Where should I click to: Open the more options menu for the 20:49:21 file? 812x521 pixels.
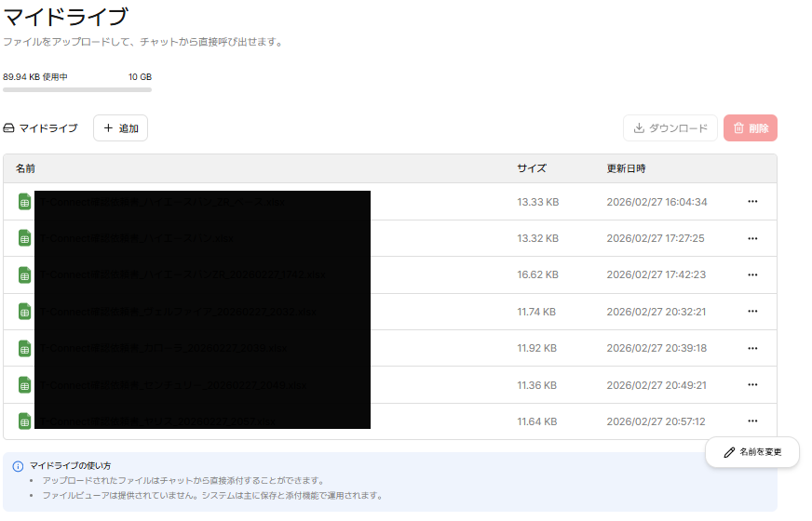coord(752,384)
